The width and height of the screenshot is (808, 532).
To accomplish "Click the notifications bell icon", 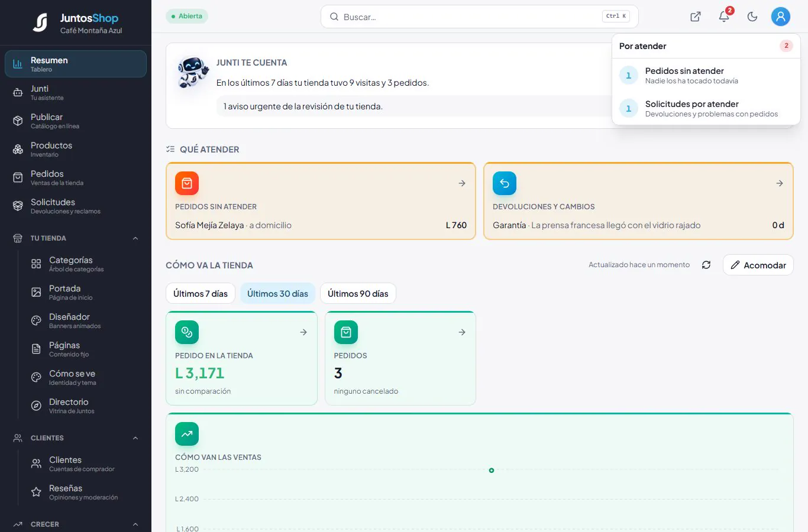I will pyautogui.click(x=724, y=17).
